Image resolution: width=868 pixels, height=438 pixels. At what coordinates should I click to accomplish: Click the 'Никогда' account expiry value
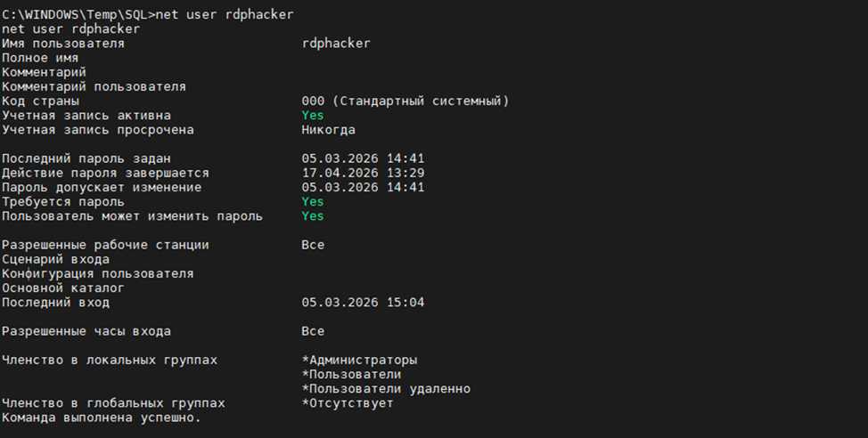328,129
